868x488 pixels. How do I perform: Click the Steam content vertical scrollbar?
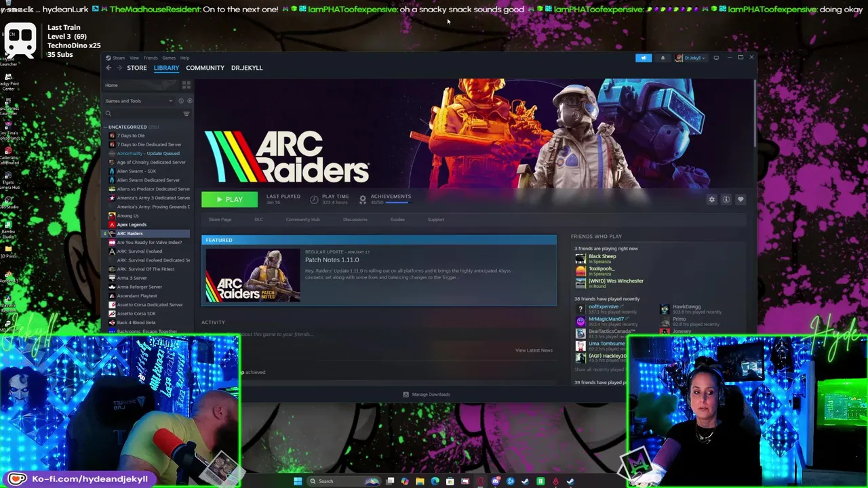(x=754, y=113)
